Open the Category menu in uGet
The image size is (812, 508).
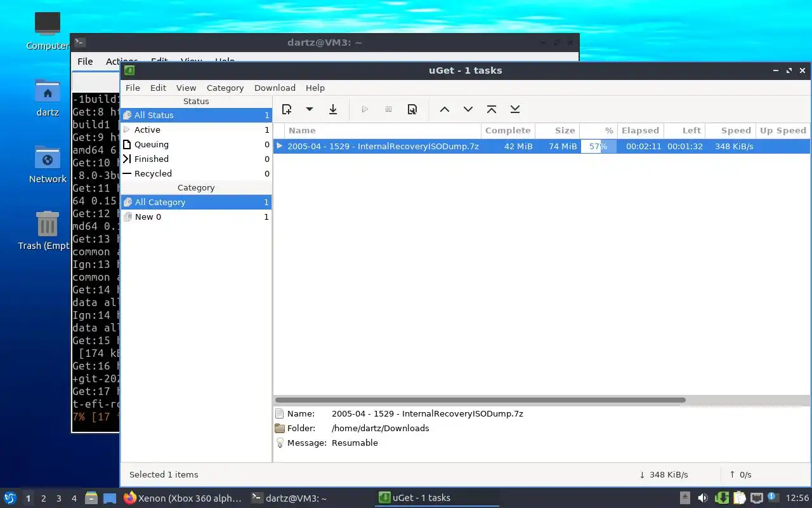[225, 88]
